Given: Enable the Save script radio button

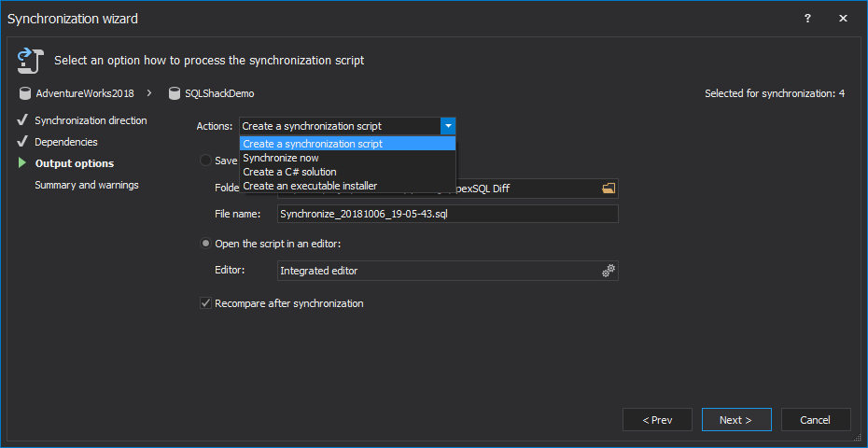Looking at the screenshot, I should point(205,161).
